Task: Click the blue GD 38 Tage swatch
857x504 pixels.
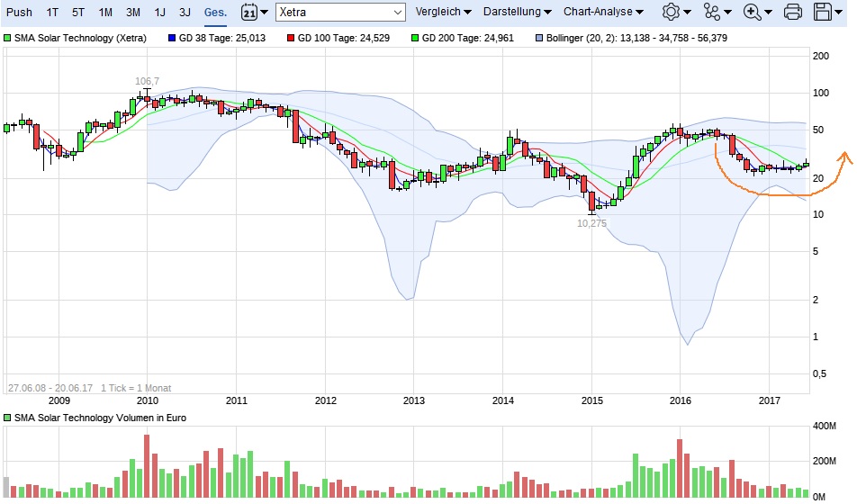Action: (x=172, y=39)
